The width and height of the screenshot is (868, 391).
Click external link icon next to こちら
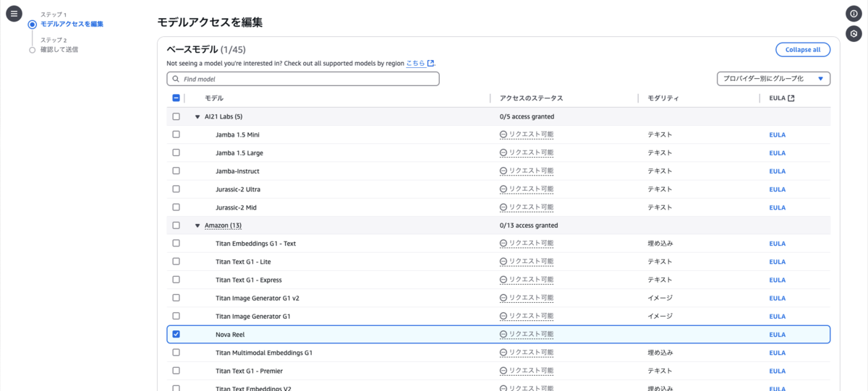coord(431,64)
